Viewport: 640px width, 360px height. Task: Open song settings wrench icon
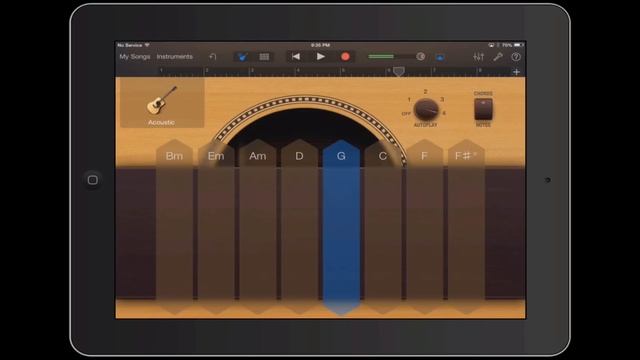(498, 57)
